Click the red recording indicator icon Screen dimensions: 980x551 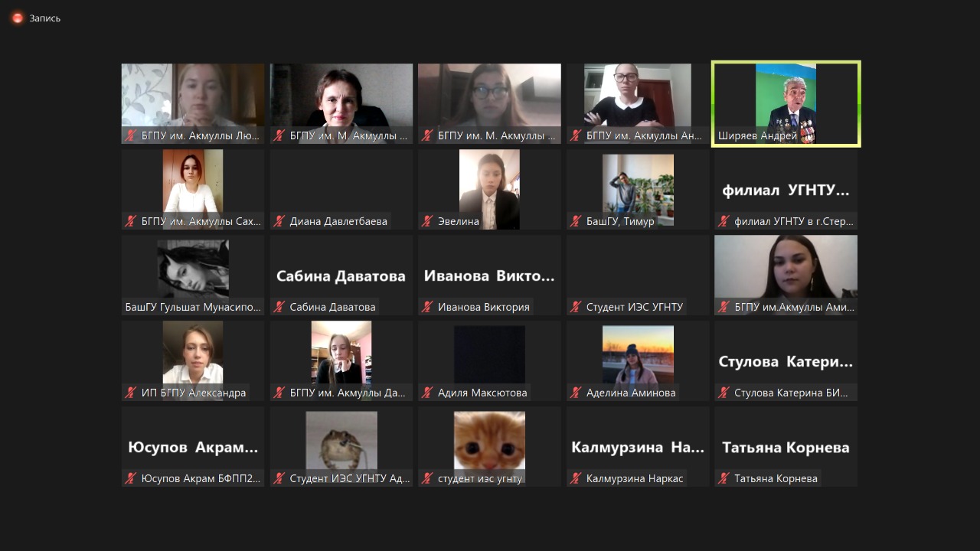pos(17,18)
